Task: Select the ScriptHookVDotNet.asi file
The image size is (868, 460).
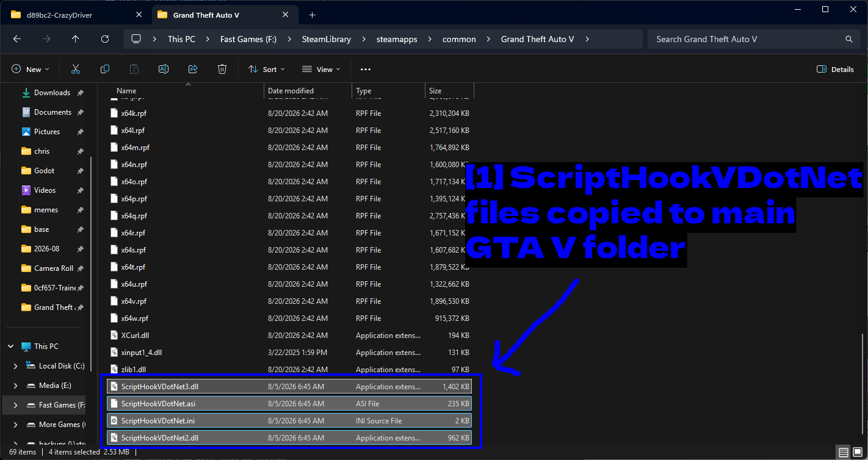Action: [289, 404]
